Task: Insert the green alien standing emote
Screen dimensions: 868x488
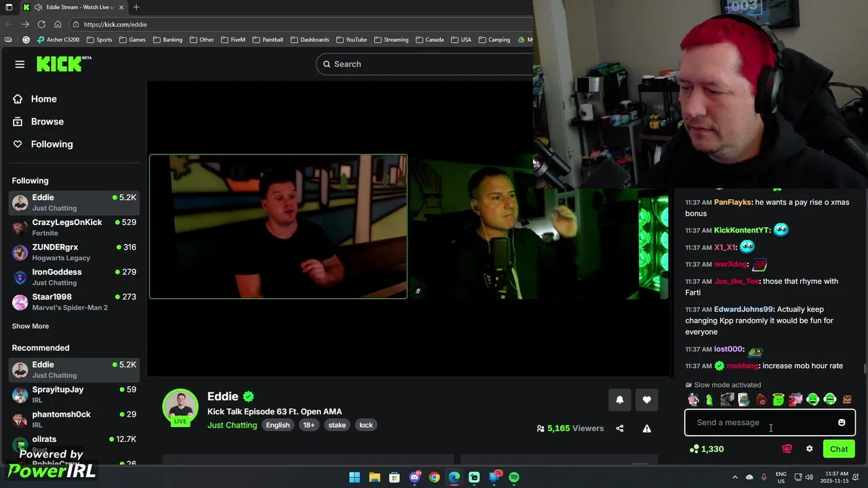Action: point(709,400)
